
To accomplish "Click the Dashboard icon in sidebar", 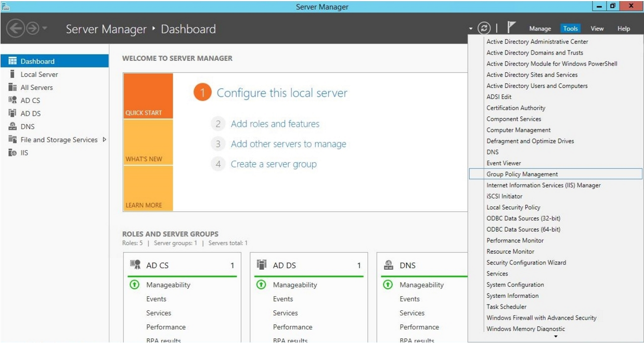I will point(14,61).
